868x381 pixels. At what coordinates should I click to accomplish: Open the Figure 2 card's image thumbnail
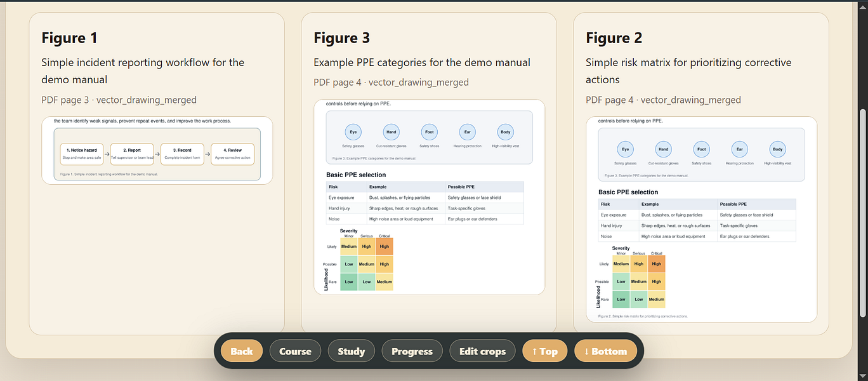(x=701, y=220)
